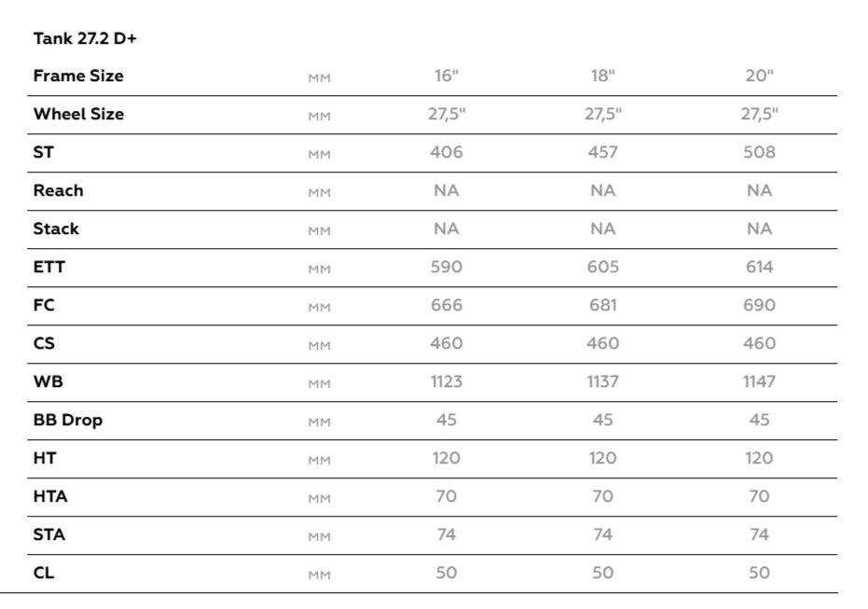
Task: Click the 18" frame size column header
Action: (603, 76)
